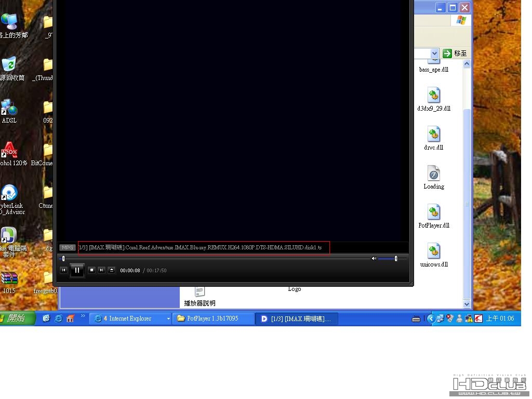Click the MPG format badge

[x=67, y=247]
